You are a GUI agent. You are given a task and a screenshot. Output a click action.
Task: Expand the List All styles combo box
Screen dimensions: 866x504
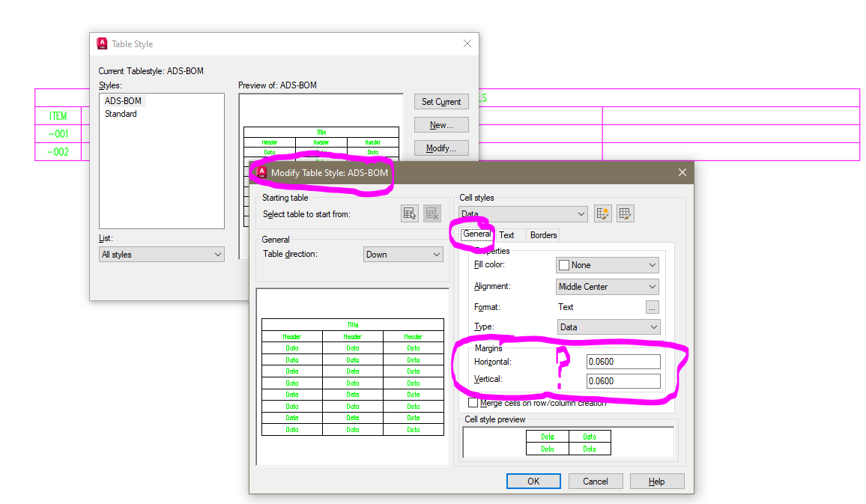click(x=161, y=254)
